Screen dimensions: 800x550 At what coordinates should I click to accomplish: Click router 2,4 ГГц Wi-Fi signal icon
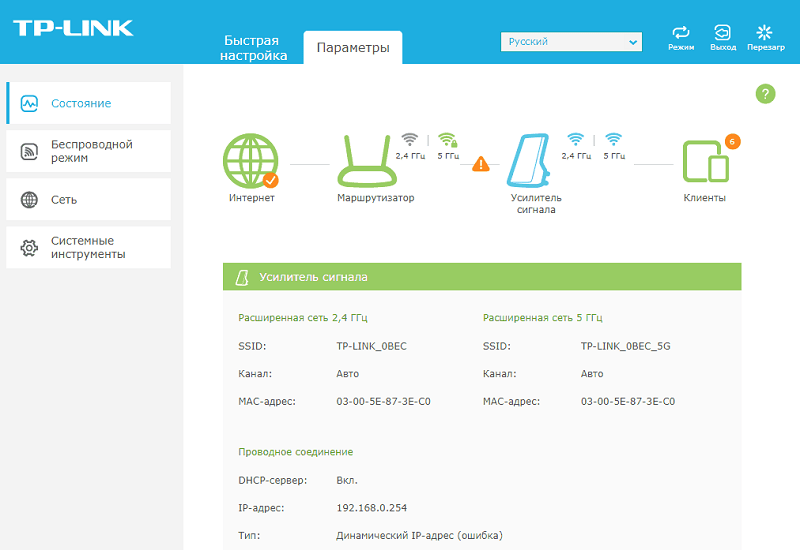[x=409, y=139]
